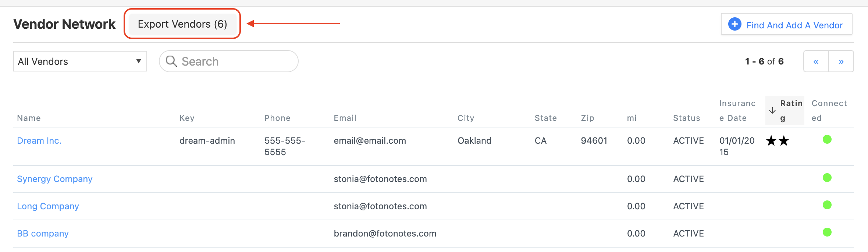
Task: Click Find And Add A Vendor
Action: click(x=794, y=25)
